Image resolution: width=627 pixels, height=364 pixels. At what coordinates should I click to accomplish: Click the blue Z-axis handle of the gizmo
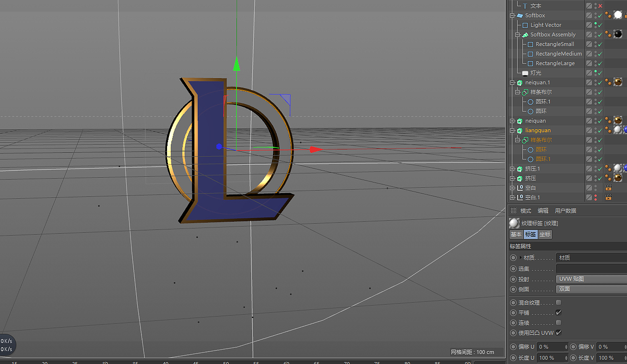pos(219,147)
